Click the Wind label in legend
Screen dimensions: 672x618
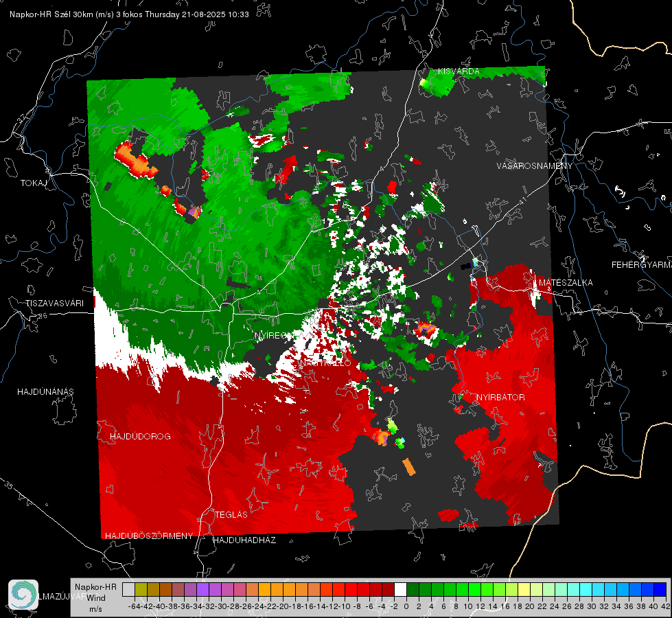point(96,597)
